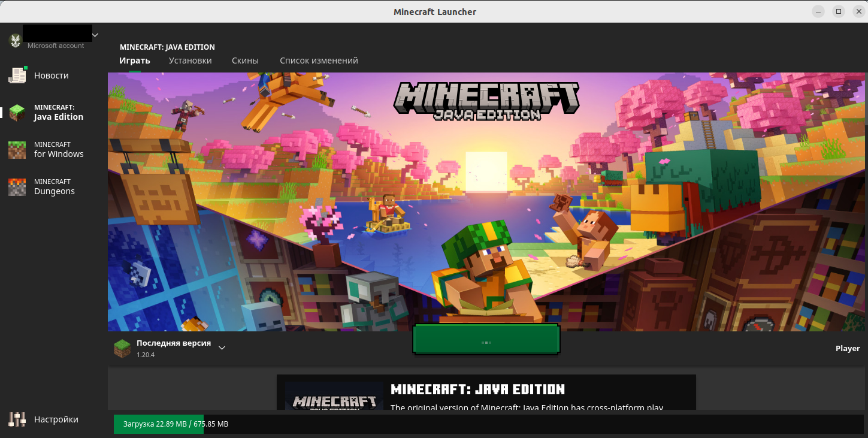Viewport: 868px width, 438px height.
Task: Click the download progress bar
Action: (x=488, y=424)
